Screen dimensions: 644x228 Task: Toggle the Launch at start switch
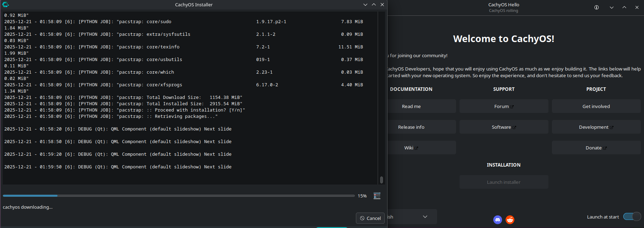632,217
